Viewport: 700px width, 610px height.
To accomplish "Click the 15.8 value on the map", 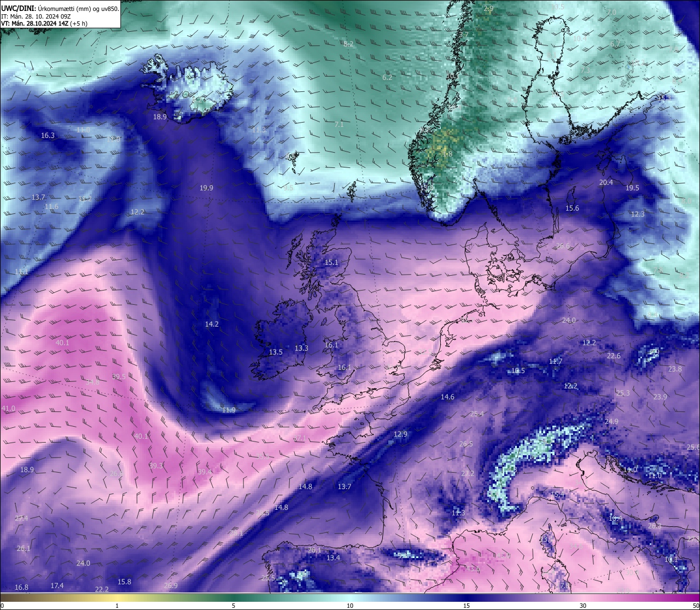I will (125, 582).
